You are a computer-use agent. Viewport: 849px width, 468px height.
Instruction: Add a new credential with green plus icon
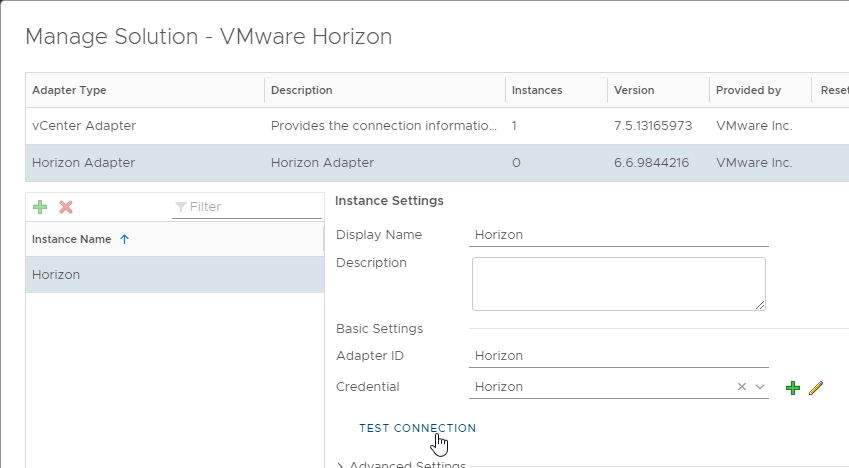[793, 388]
